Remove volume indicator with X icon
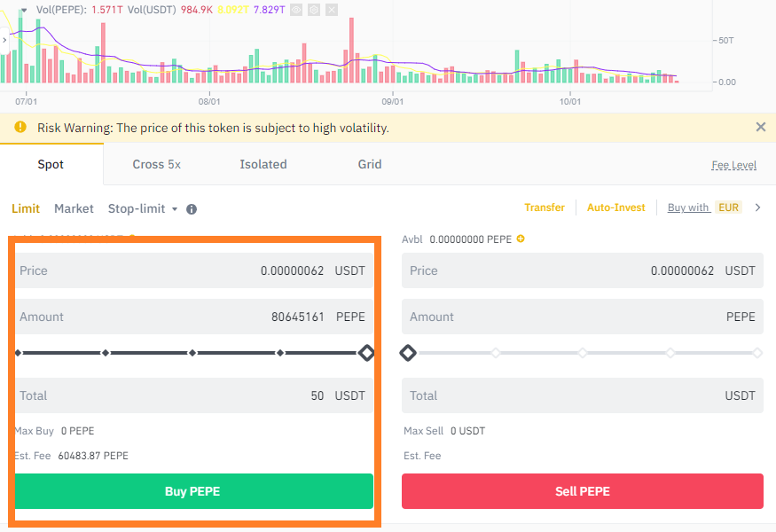Image resolution: width=776 pixels, height=532 pixels. pos(332,10)
